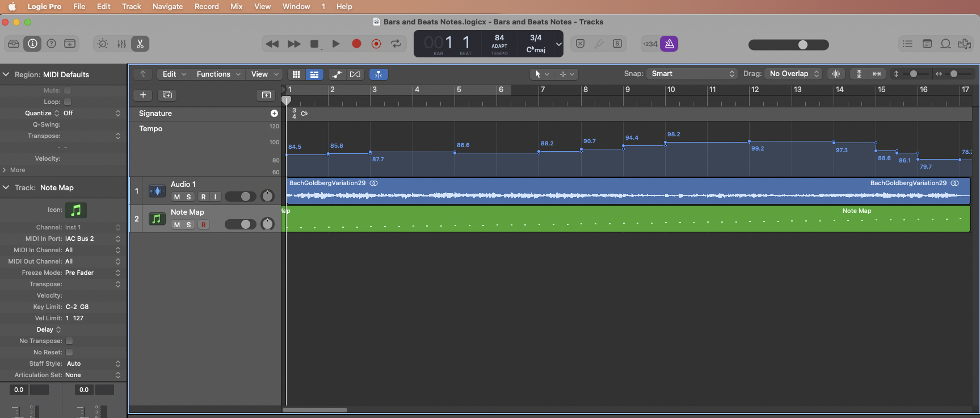Open the Drag No Overlap dropdown
Screen dimensions: 980x418
tap(793, 74)
